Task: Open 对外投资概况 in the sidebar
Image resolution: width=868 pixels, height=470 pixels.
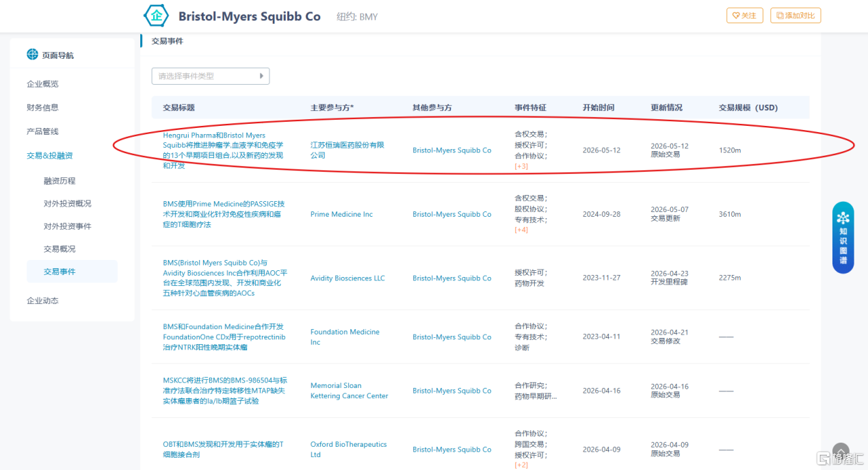Action: tap(67, 204)
